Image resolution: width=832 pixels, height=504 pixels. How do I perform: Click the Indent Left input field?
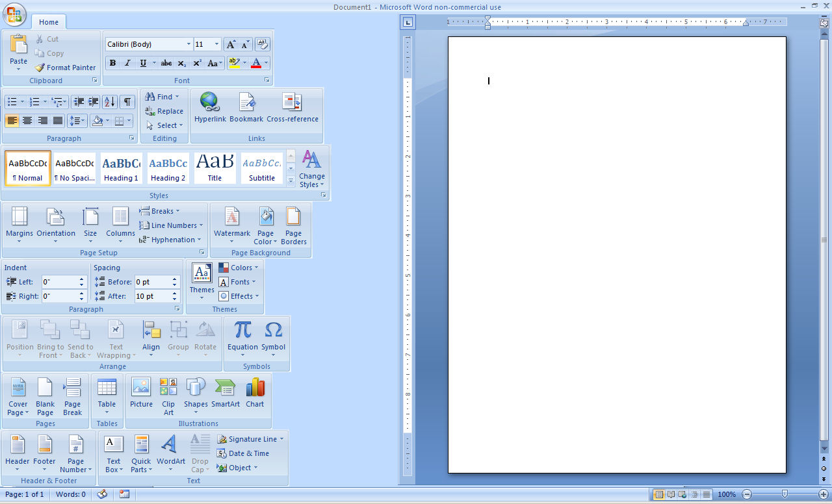point(60,282)
